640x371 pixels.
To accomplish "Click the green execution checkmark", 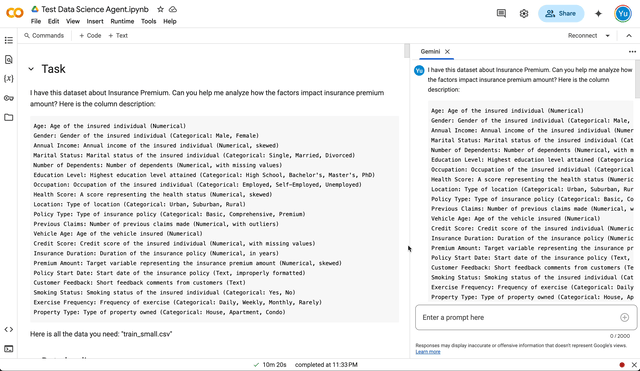I will pyautogui.click(x=256, y=365).
